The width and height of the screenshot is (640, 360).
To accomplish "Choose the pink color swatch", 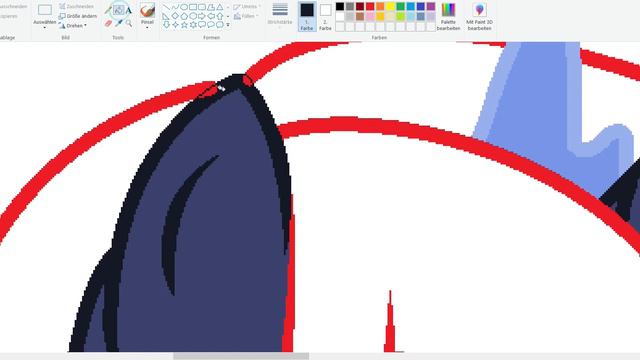I will tap(370, 17).
